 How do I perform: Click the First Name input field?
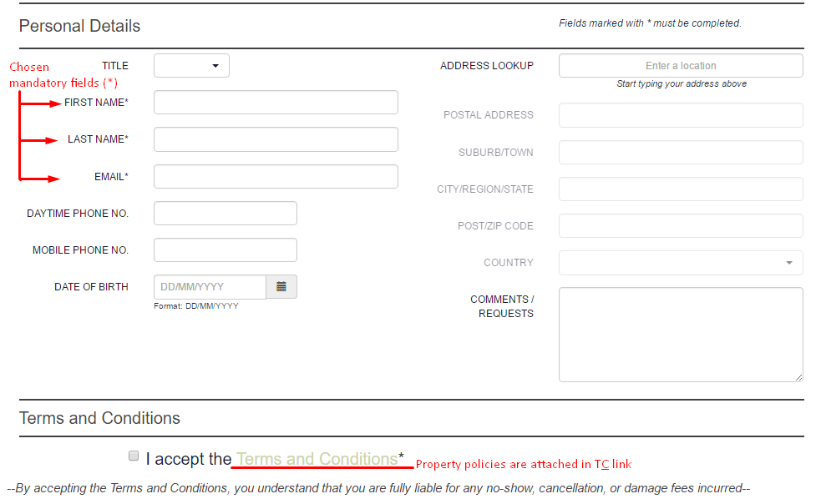pos(276,103)
